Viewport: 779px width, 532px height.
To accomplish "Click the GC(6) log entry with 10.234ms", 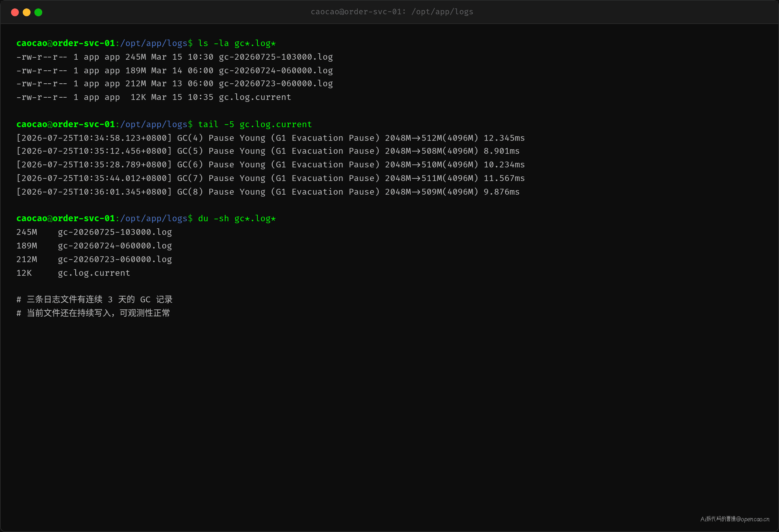I will (x=270, y=164).
